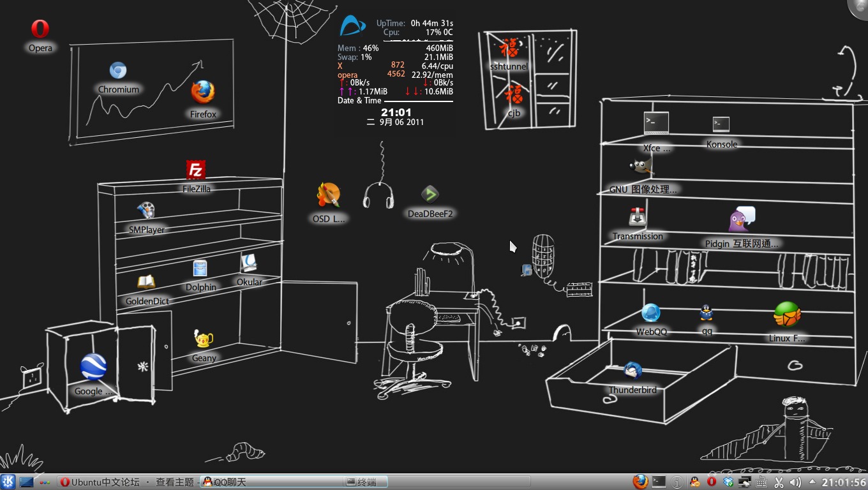Viewport: 868px width, 490px height.
Task: Click the show desktop panel icon
Action: (x=26, y=482)
